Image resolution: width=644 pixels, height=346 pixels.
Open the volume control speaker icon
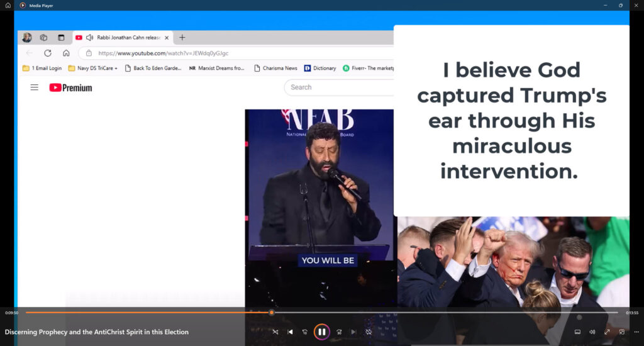pos(592,332)
